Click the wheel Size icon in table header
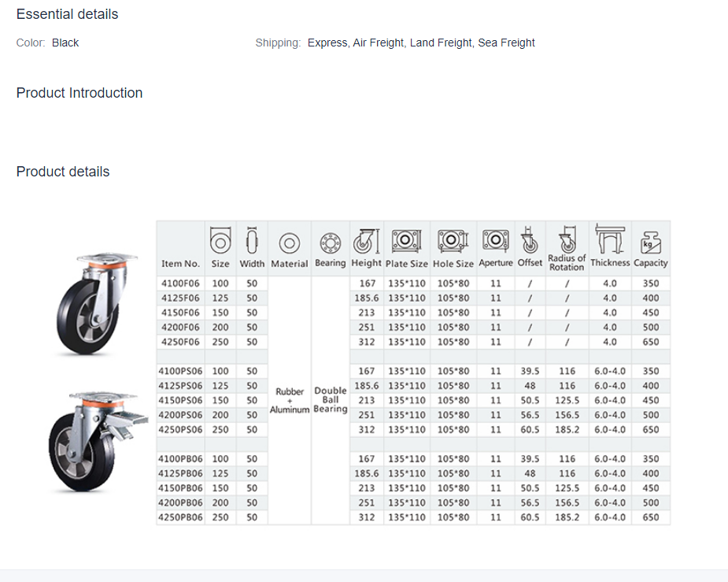This screenshot has width=728, height=582. [x=220, y=239]
